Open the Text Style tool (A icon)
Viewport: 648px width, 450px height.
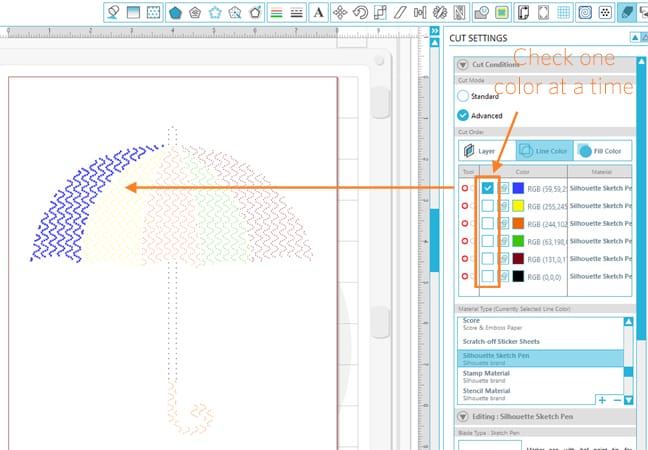pyautogui.click(x=318, y=12)
